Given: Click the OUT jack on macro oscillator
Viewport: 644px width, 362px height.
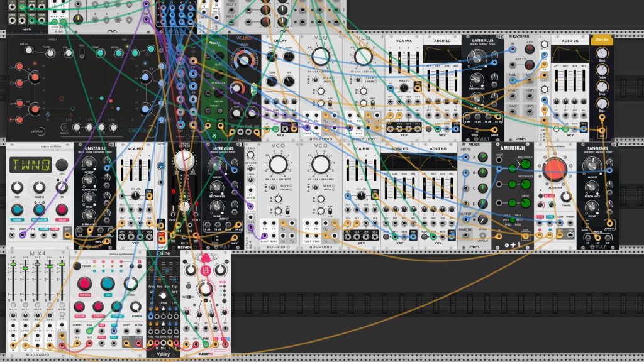Looking at the screenshot, I should pos(67,235).
